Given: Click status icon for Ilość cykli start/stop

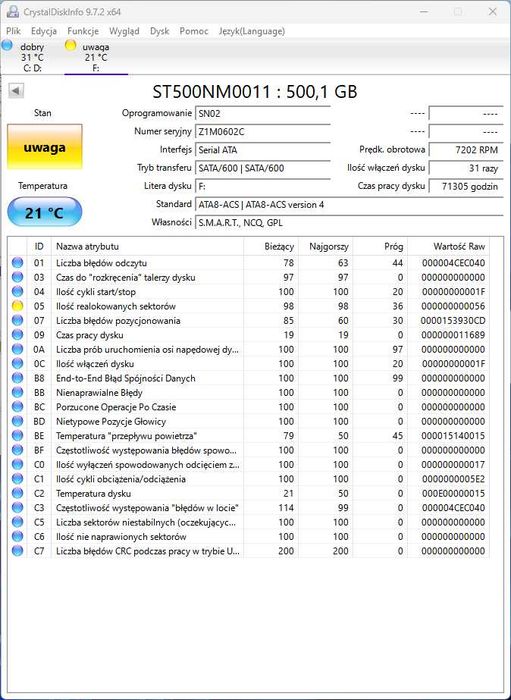Looking at the screenshot, I should point(17,292).
